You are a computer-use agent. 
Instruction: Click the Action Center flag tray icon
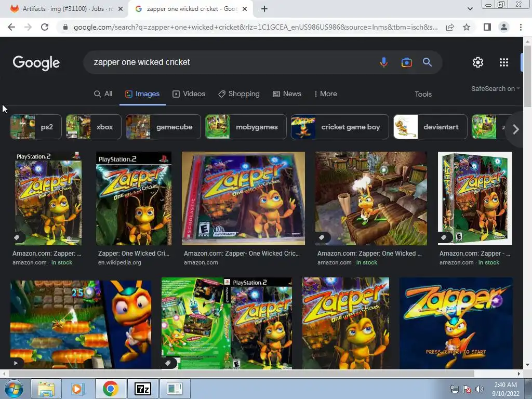(467, 389)
